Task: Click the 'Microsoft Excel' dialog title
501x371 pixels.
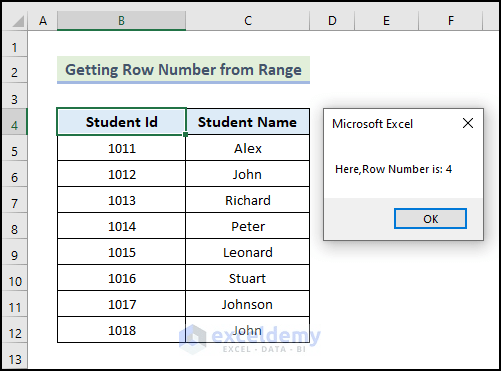Action: 372,124
